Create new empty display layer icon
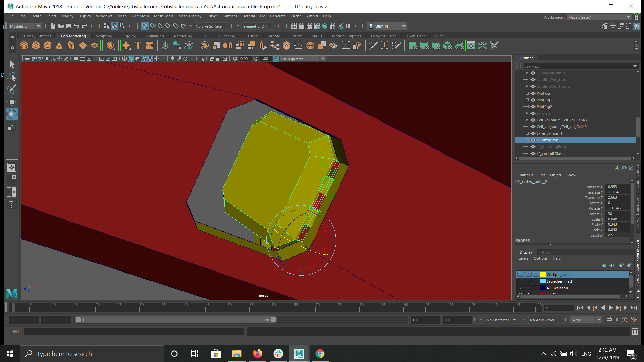The height and width of the screenshot is (362, 644). click(x=621, y=265)
